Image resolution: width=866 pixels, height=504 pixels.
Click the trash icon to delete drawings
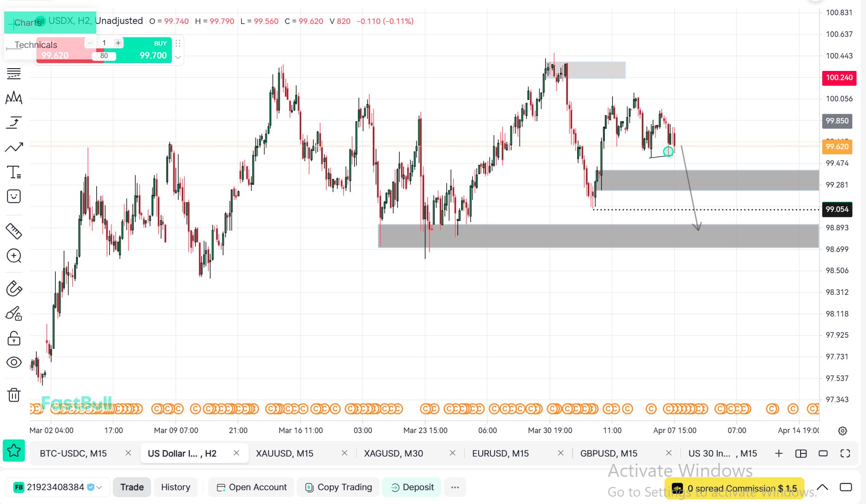(x=14, y=395)
